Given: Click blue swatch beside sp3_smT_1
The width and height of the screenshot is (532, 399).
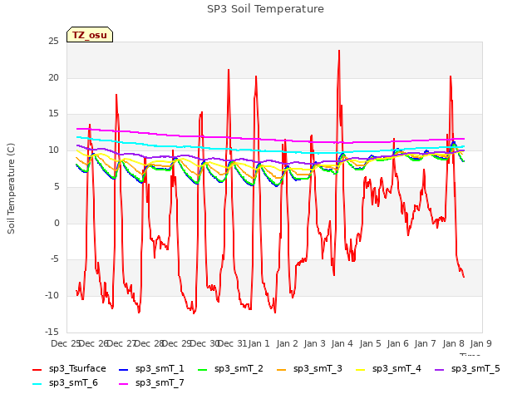Looking at the screenshot, I should click(x=124, y=369).
